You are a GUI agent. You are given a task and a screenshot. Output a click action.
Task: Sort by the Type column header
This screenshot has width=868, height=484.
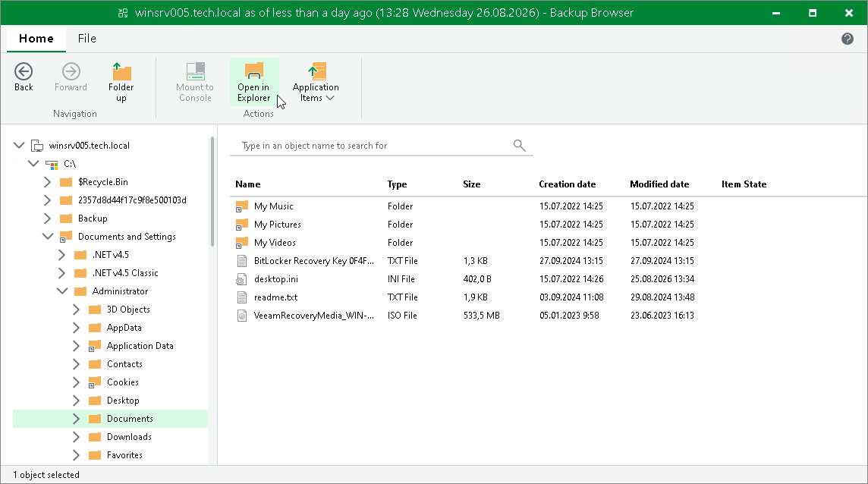(x=397, y=184)
